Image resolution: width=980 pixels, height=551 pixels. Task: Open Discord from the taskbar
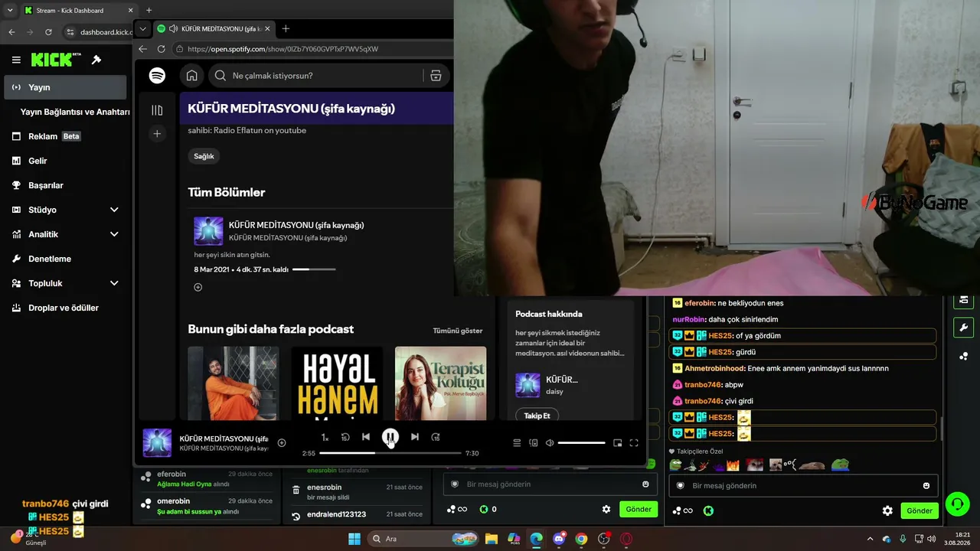point(559,539)
